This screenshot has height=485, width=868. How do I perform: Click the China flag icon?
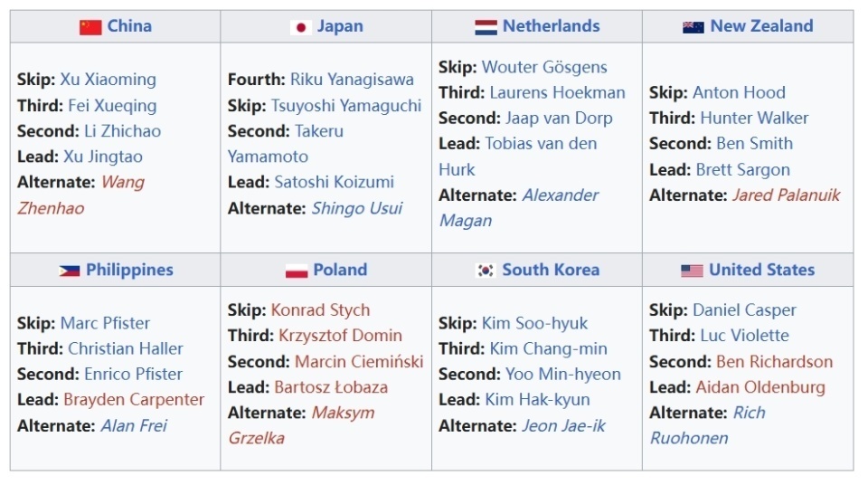pos(90,27)
